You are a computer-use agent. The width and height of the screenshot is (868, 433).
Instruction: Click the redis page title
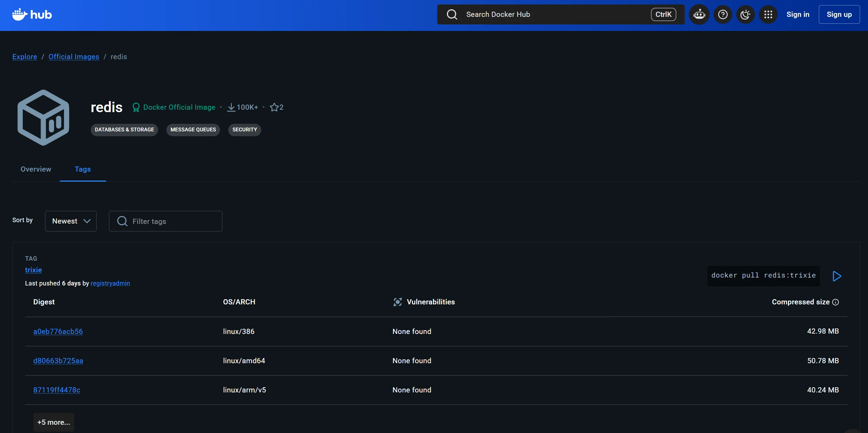tap(107, 107)
